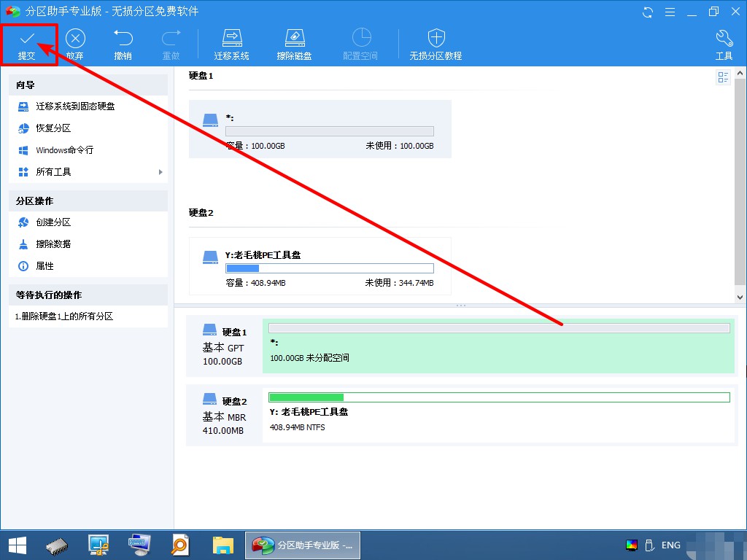
Task: Click the Y: partition usage bar in upper card
Action: click(x=330, y=268)
